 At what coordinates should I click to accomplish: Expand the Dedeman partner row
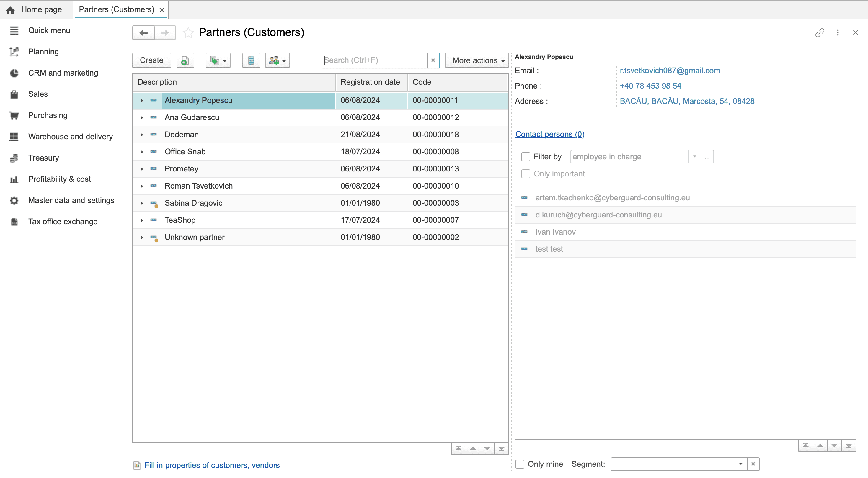tap(141, 135)
